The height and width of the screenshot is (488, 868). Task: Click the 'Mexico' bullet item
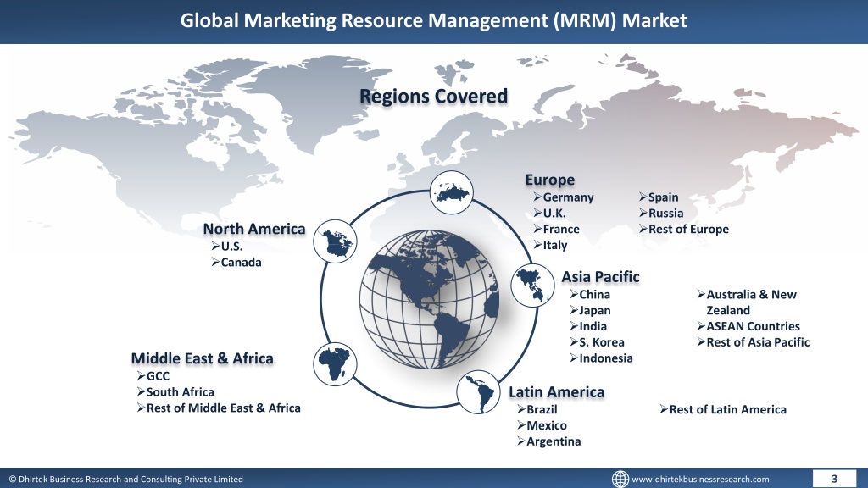point(542,425)
